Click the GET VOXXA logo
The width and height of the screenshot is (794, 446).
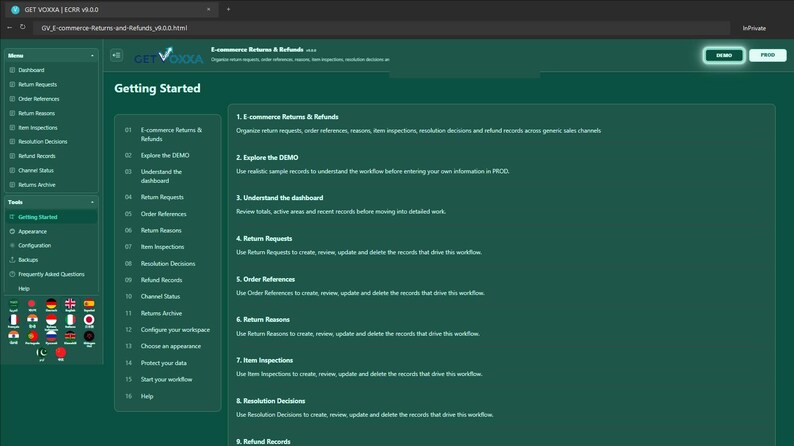(x=168, y=56)
